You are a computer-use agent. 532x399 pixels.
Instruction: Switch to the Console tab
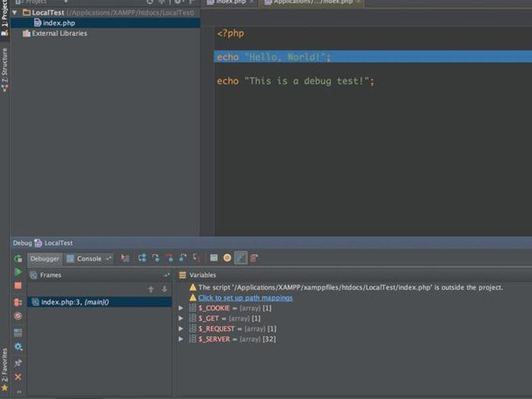tap(89, 259)
